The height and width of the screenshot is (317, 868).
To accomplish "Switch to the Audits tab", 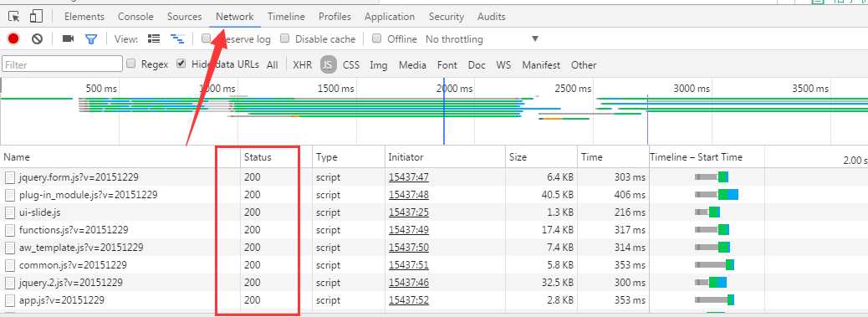I will click(492, 17).
